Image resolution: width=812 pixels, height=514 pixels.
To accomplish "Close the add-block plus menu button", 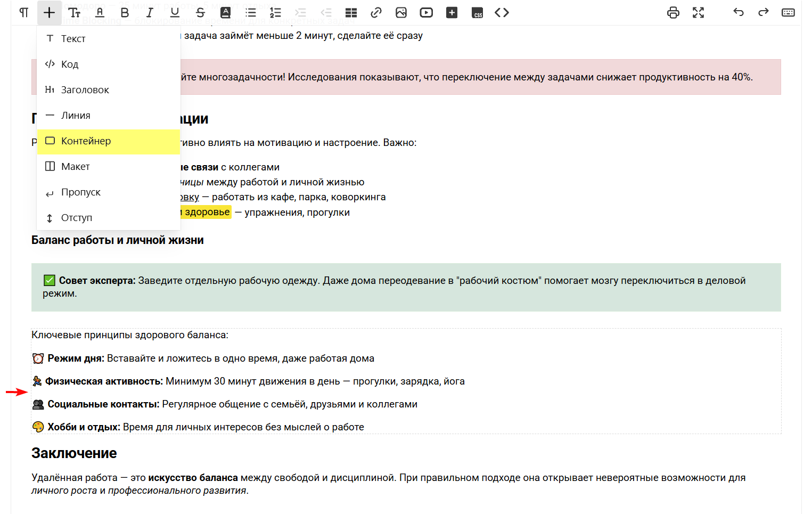I will pyautogui.click(x=49, y=13).
